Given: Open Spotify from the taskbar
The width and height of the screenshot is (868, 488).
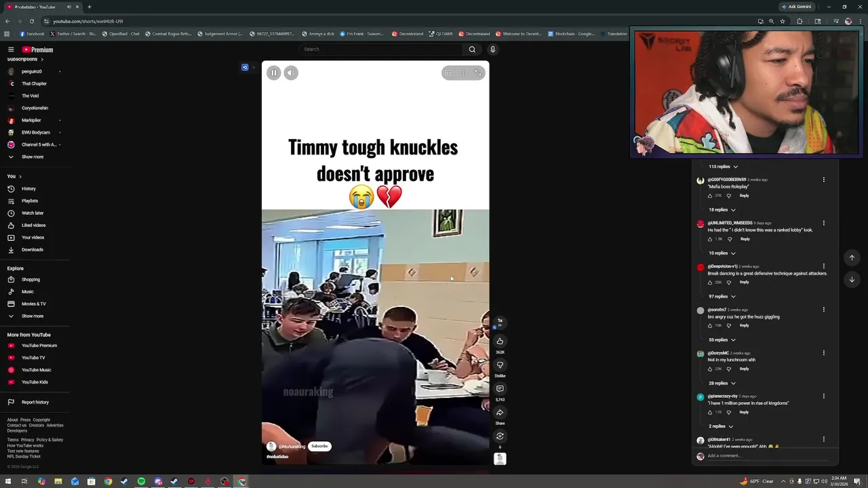Looking at the screenshot, I should click(141, 482).
